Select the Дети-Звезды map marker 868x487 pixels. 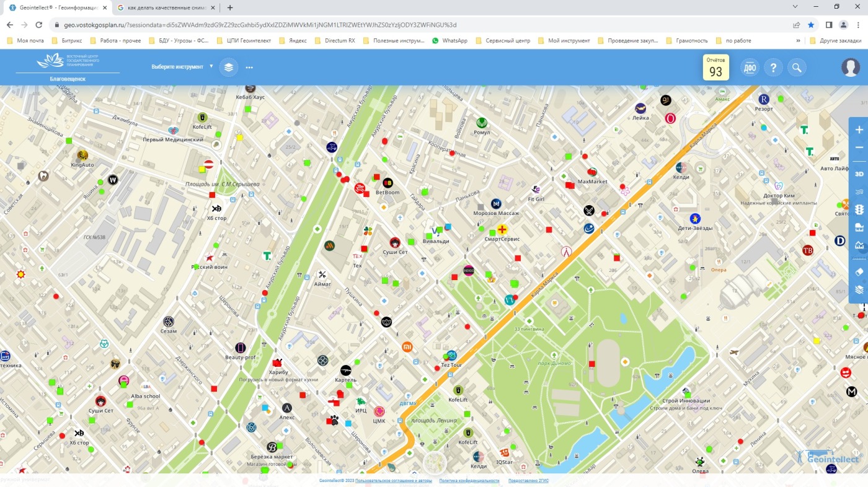(x=695, y=218)
